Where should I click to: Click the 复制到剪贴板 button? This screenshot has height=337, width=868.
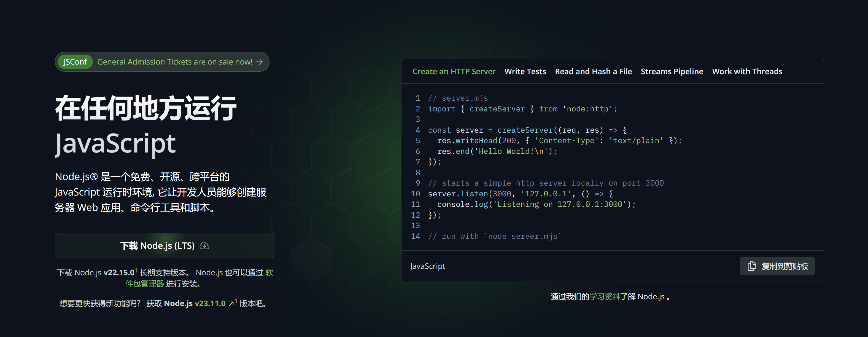tap(777, 266)
